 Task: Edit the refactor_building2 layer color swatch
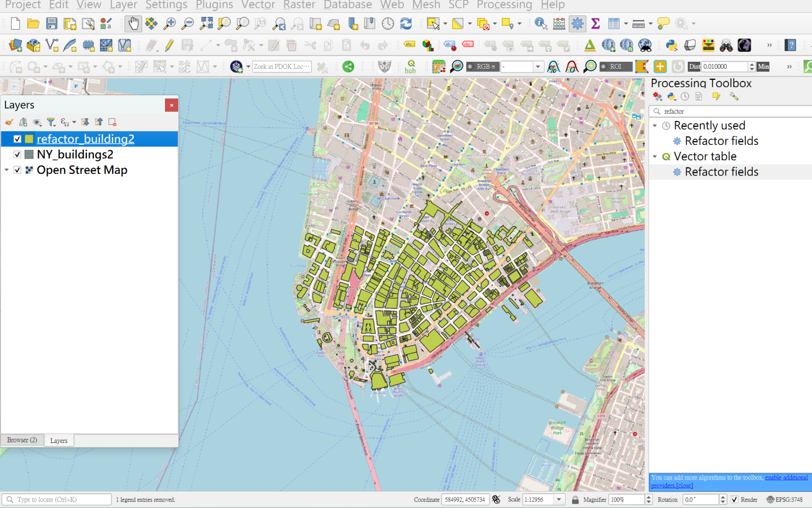click(29, 138)
